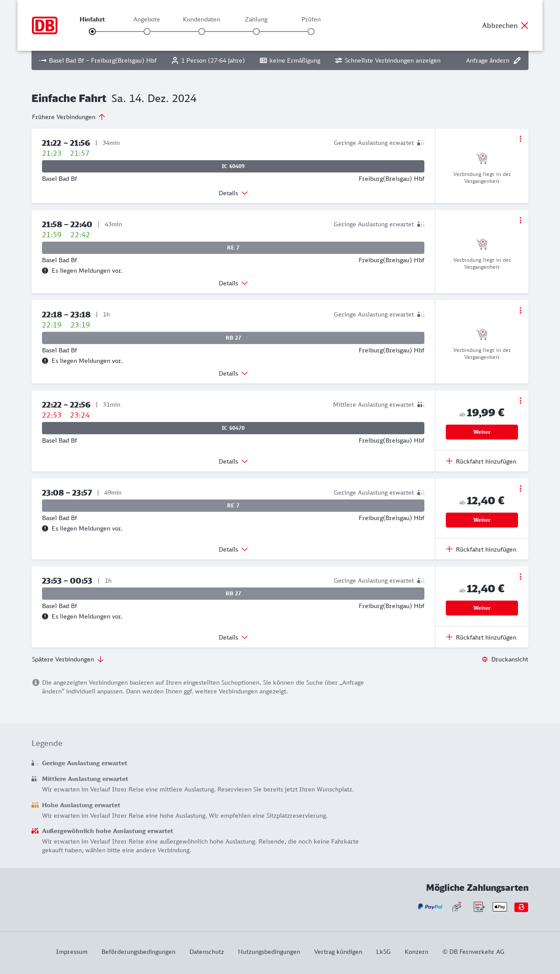Click the Apple Pay icon

[x=500, y=907]
